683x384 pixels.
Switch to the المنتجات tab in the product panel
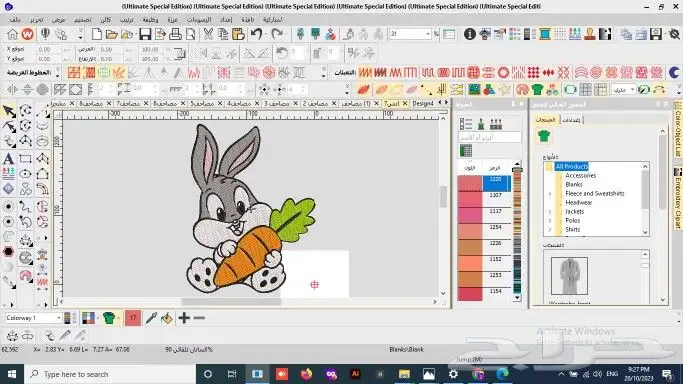545,119
